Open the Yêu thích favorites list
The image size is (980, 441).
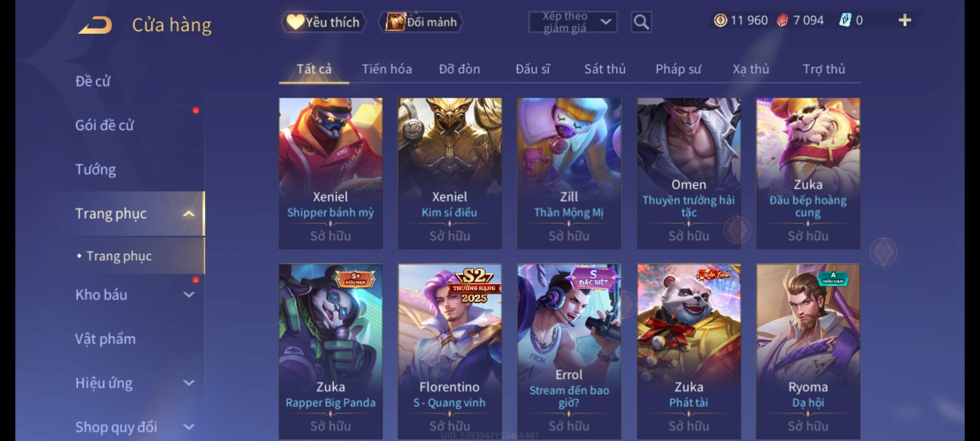click(x=323, y=22)
